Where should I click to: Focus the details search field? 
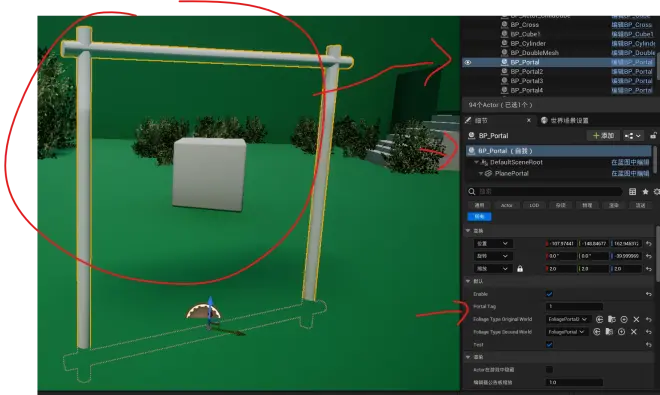[545, 192]
